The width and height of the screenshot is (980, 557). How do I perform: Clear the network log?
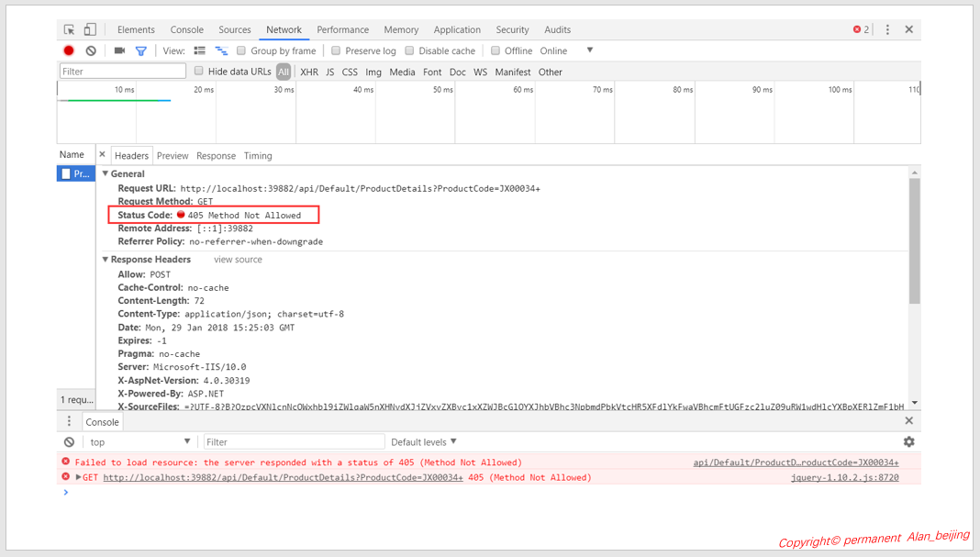(91, 50)
